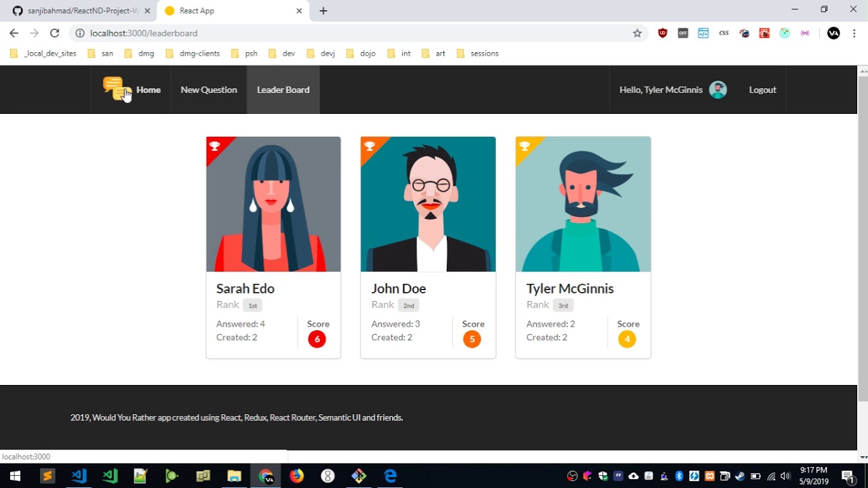This screenshot has height=488, width=868.
Task: Click the 3rd rank label
Action: tap(563, 306)
